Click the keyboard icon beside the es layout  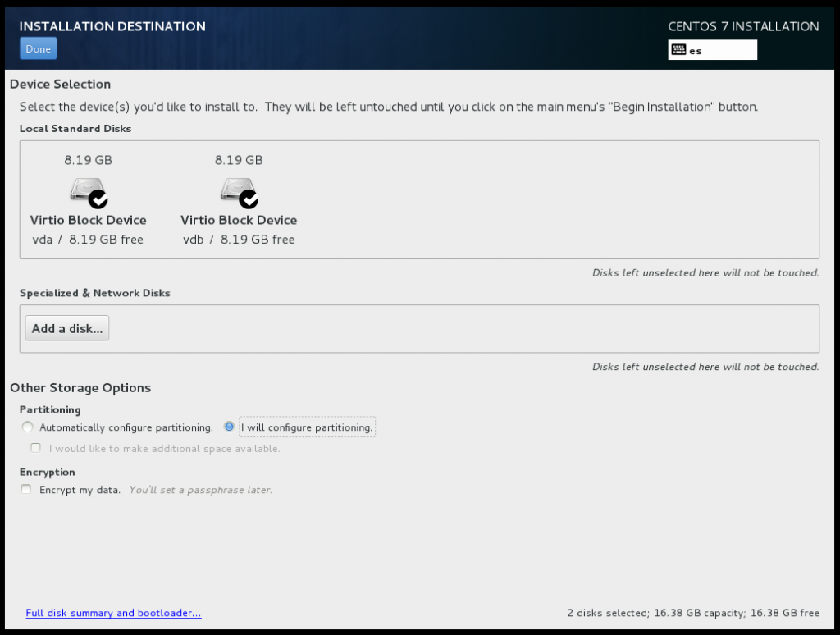tap(680, 50)
